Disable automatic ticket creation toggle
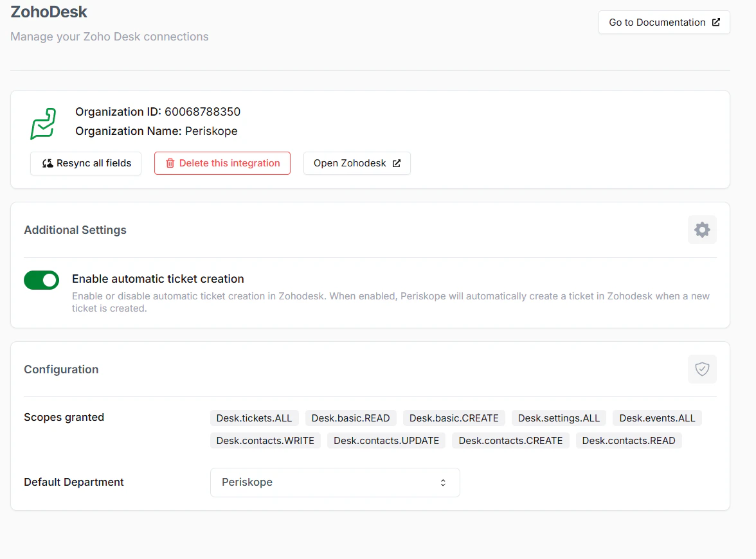Viewport: 756px width, 559px height. pos(41,280)
